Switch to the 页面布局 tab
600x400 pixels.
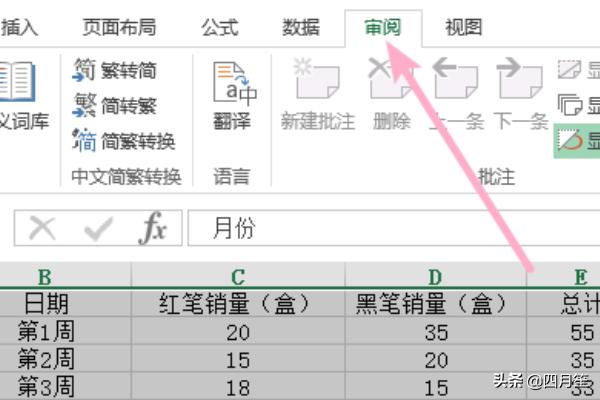119,28
